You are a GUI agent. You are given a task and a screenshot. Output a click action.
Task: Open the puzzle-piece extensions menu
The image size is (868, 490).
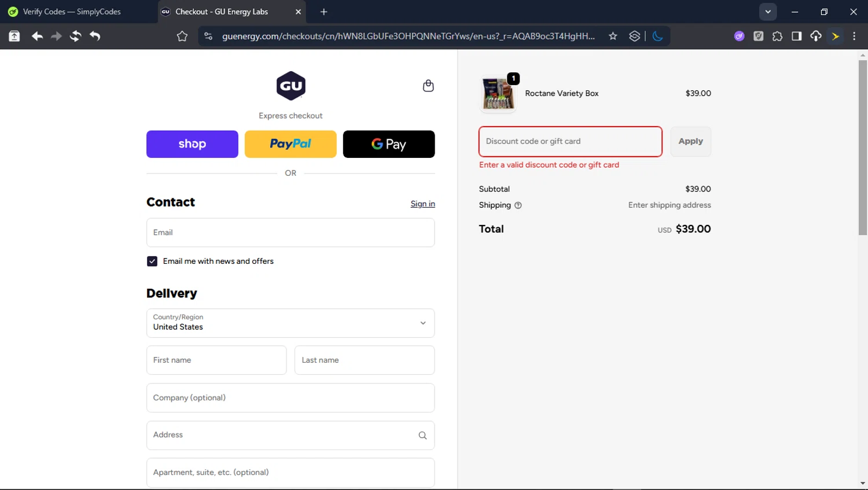pyautogui.click(x=777, y=36)
